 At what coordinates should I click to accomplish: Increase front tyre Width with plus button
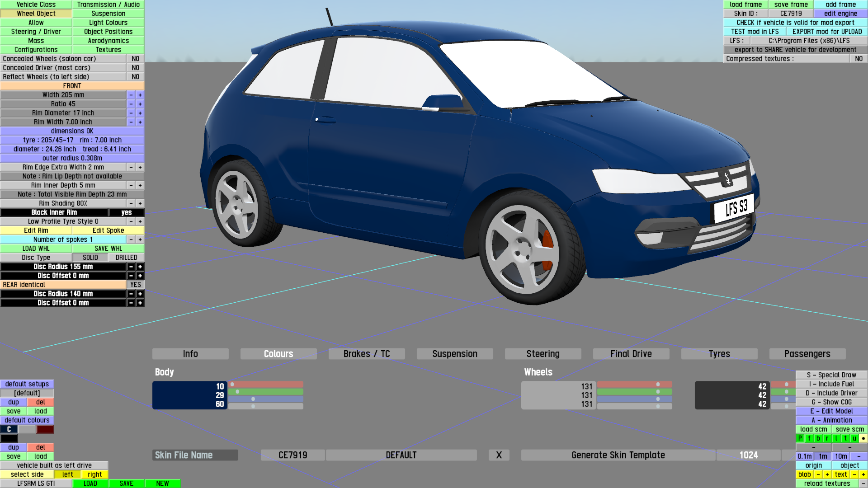coord(140,95)
